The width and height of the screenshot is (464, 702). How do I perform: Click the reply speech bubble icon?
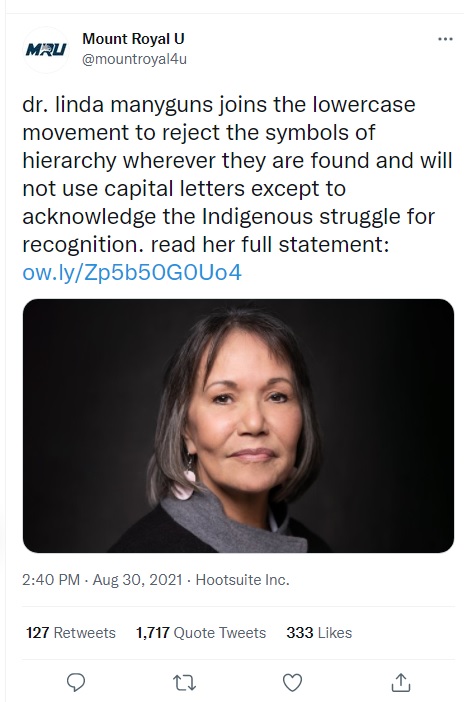[76, 682]
